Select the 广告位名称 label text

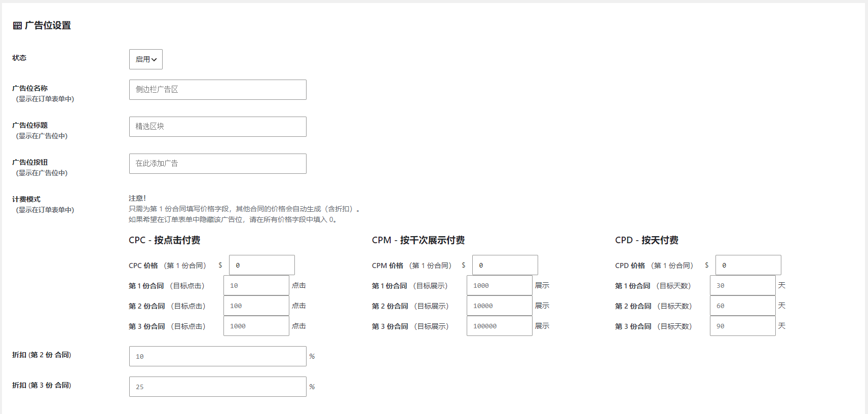pyautogui.click(x=30, y=88)
